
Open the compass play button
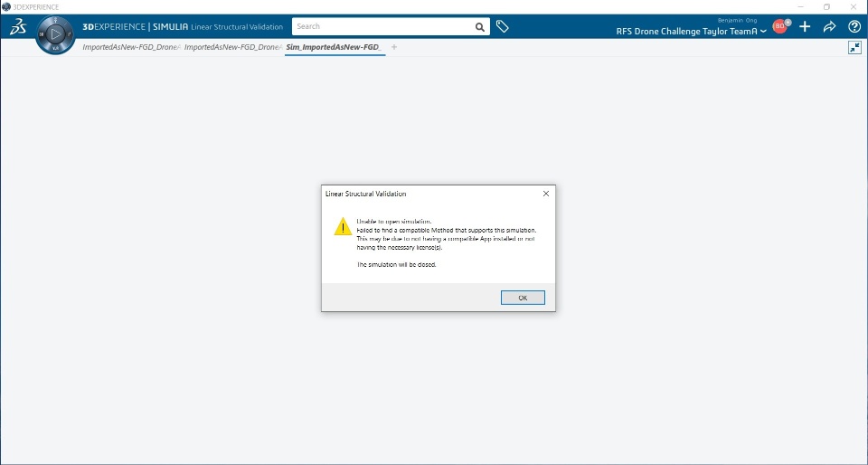[55, 34]
